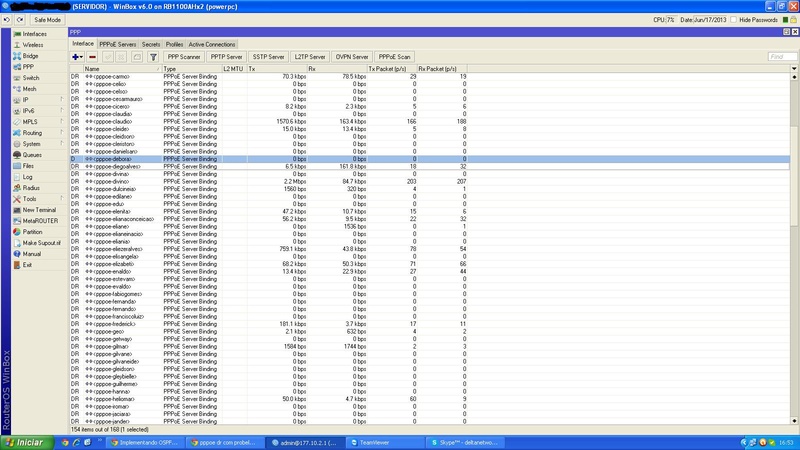Viewport: 800px width, 450px height.
Task: Open PPP in sidebar
Action: coord(28,67)
